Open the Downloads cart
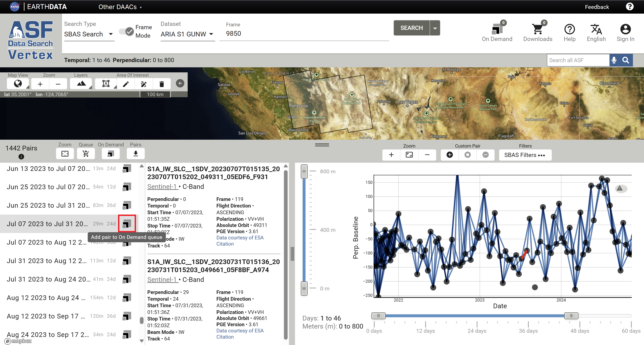This screenshot has height=345, width=644. coord(538,32)
